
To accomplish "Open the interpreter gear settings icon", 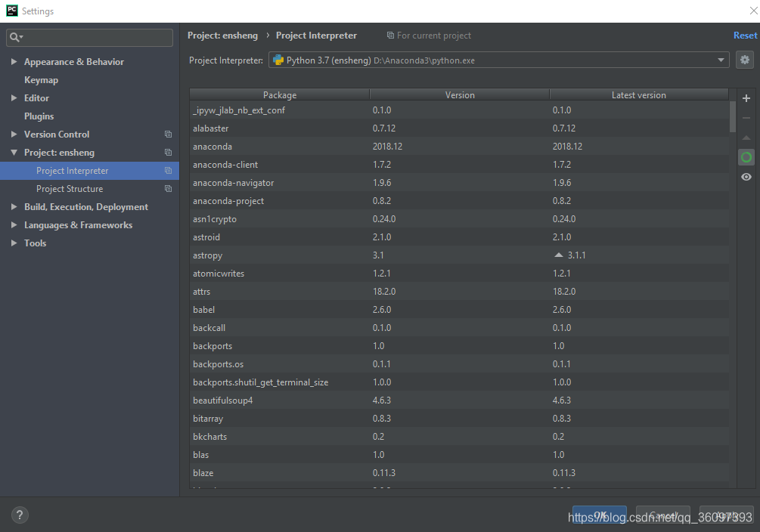I will coord(745,60).
